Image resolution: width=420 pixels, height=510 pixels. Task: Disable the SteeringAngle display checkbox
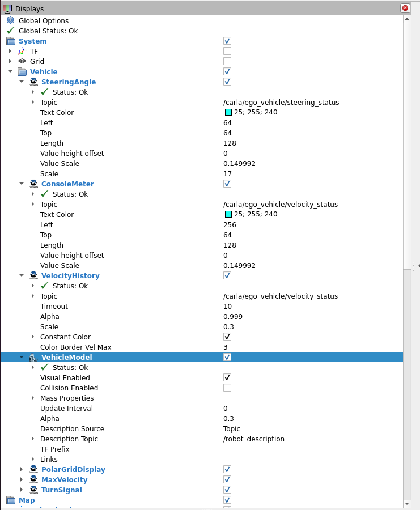coord(227,82)
